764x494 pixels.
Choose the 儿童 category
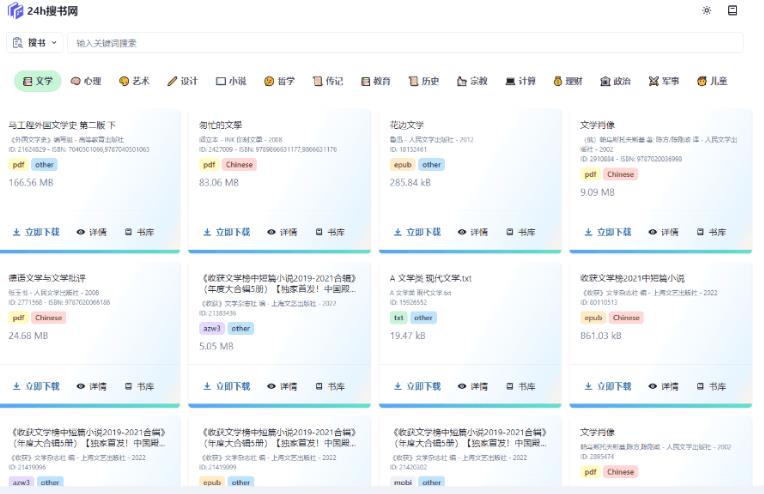coord(712,81)
